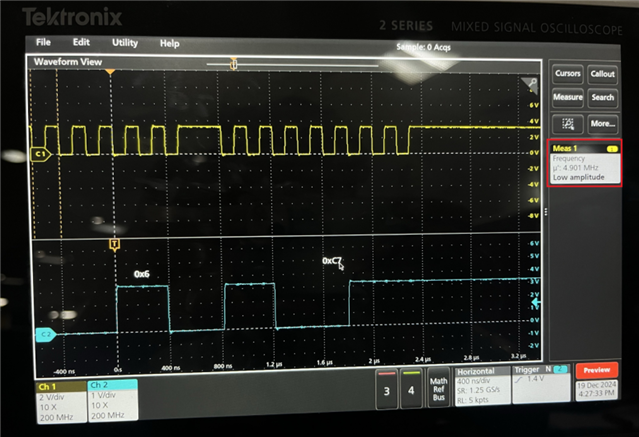Click the Sample: 0 Acqs status text
Screen dimensions: 639x437
click(423, 47)
